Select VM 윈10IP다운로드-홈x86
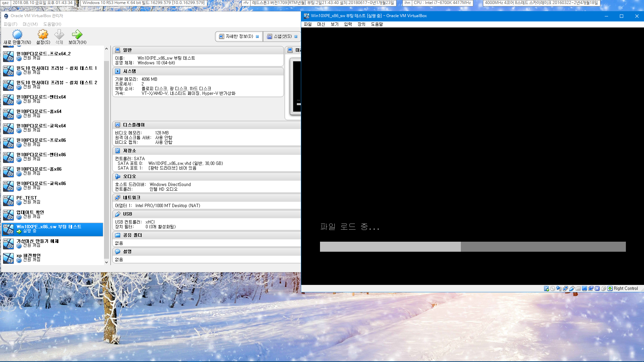This screenshot has width=644, height=362. click(53, 171)
